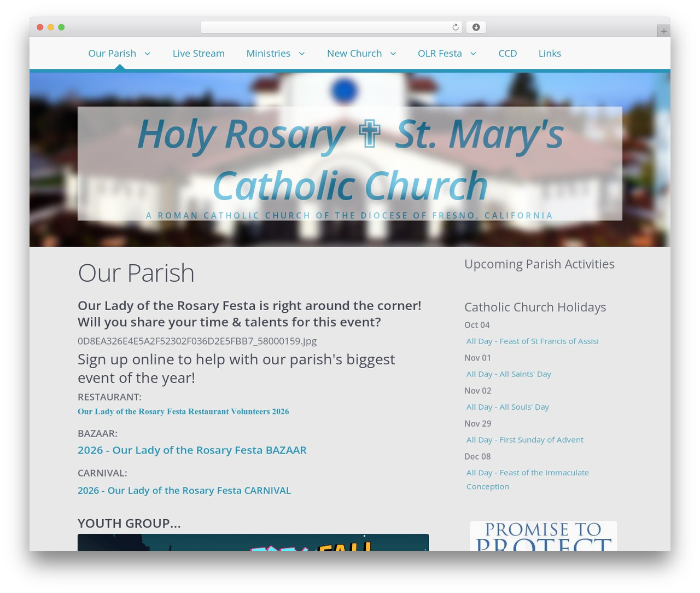Click the Dec 08 date label

477,456
